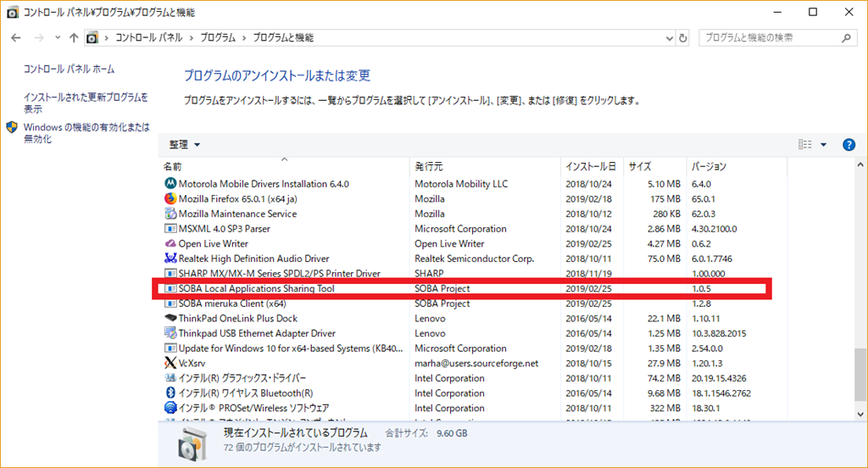868x468 pixels.
Task: Click the Intel Wireless Bluetooth icon
Action: pyautogui.click(x=170, y=393)
